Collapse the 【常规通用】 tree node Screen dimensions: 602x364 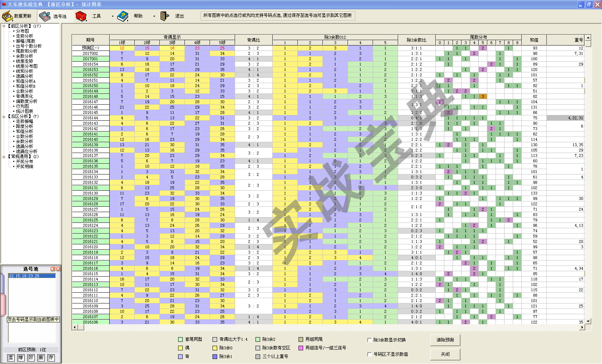(x=4, y=157)
